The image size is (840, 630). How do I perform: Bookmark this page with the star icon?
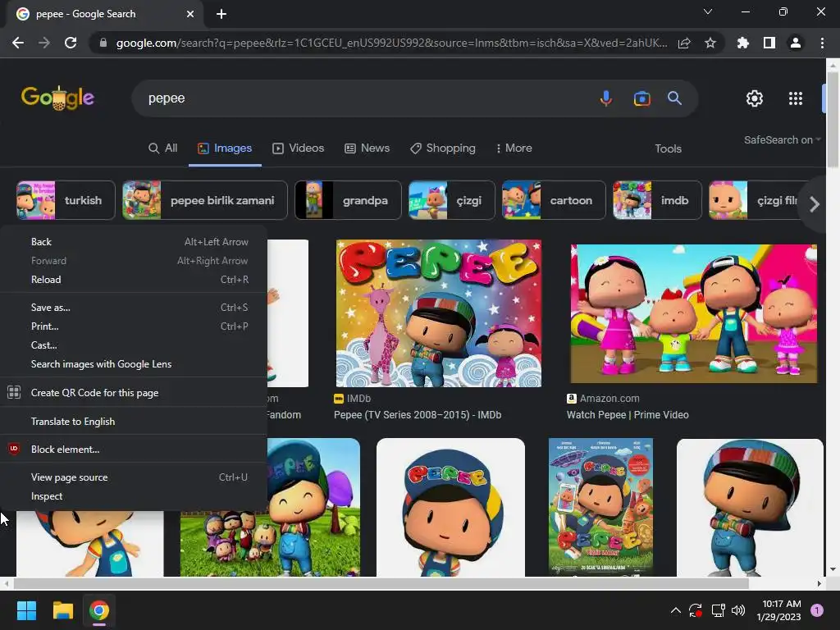point(710,43)
